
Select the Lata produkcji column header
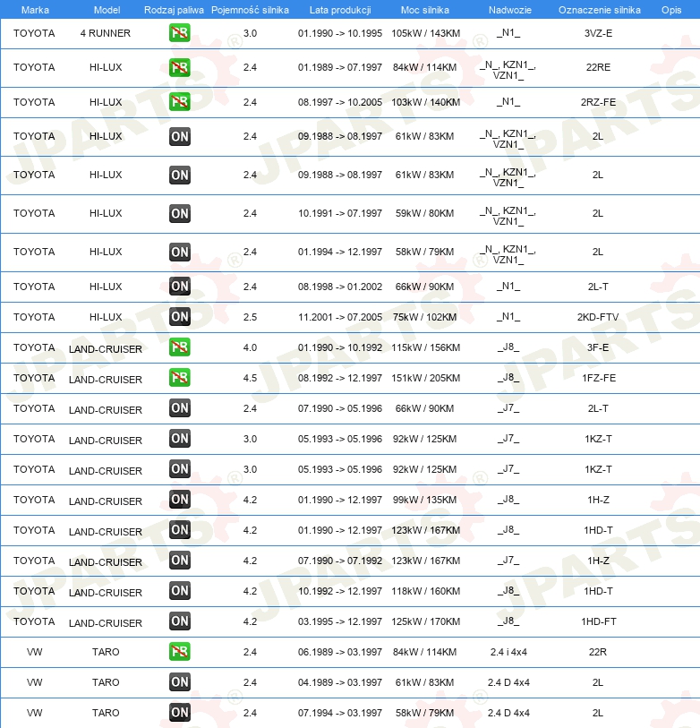click(339, 10)
